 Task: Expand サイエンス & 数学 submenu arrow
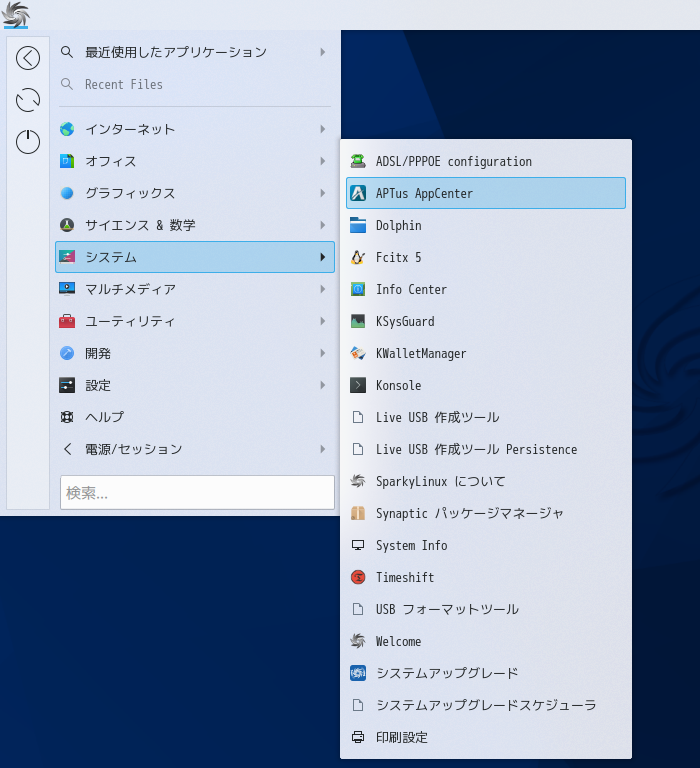322,225
